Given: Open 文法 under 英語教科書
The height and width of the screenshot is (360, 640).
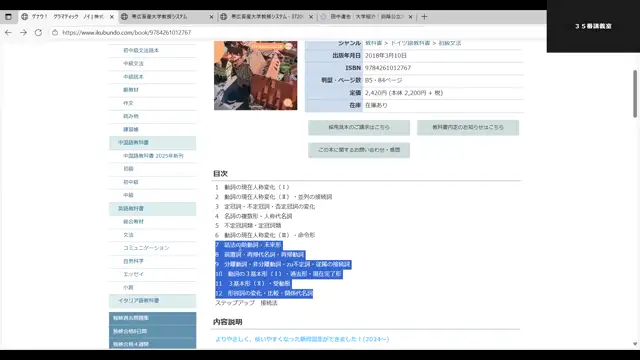Looking at the screenshot, I should [128, 235].
